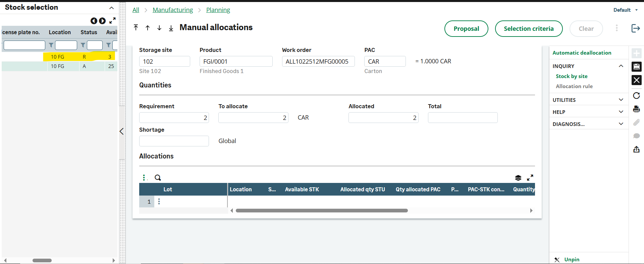644x264 pixels.
Task: Click the search icon above Allocations grid
Action: [x=158, y=178]
